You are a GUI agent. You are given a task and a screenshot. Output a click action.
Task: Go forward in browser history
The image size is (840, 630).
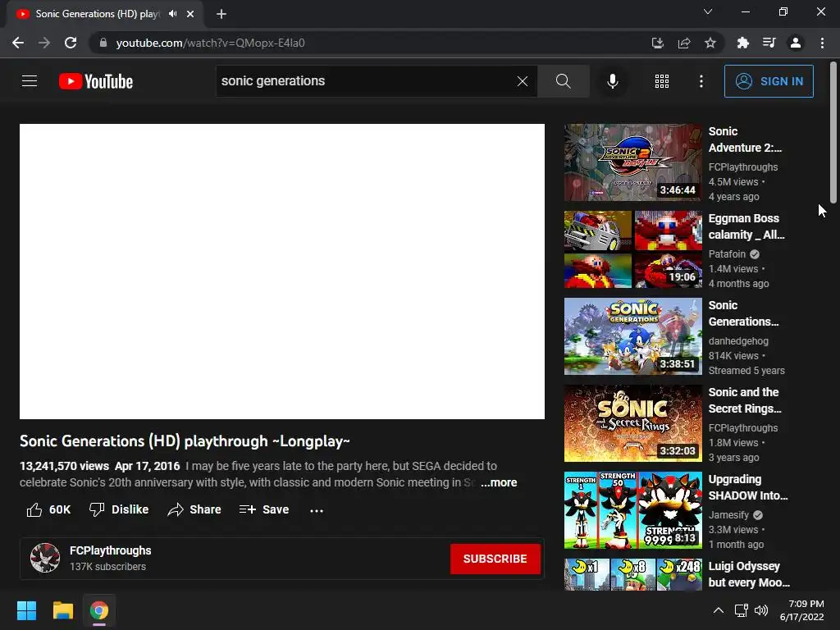pos(44,43)
